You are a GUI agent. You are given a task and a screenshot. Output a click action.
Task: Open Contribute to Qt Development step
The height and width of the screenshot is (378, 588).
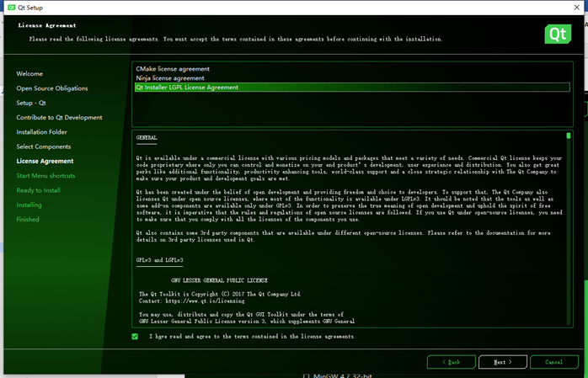(x=59, y=118)
